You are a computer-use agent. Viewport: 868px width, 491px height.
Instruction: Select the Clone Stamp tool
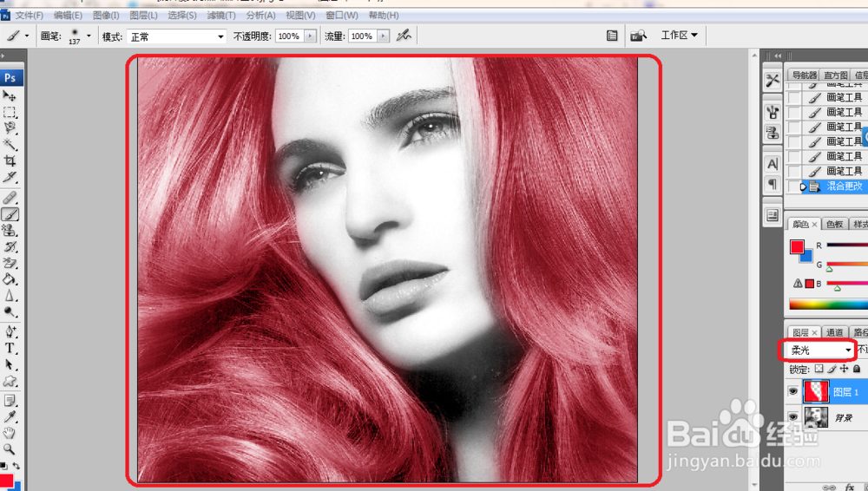click(x=10, y=230)
